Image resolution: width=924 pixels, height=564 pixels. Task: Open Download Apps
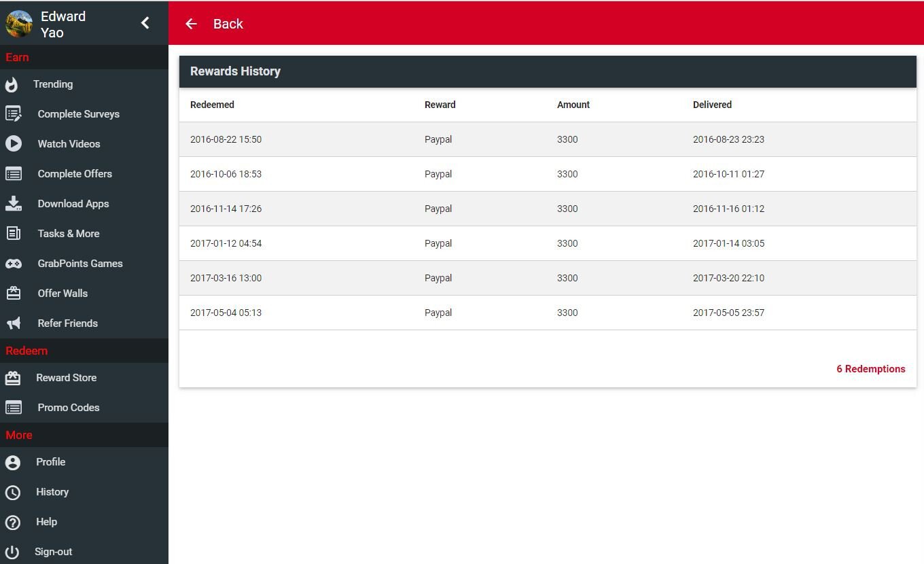[73, 204]
